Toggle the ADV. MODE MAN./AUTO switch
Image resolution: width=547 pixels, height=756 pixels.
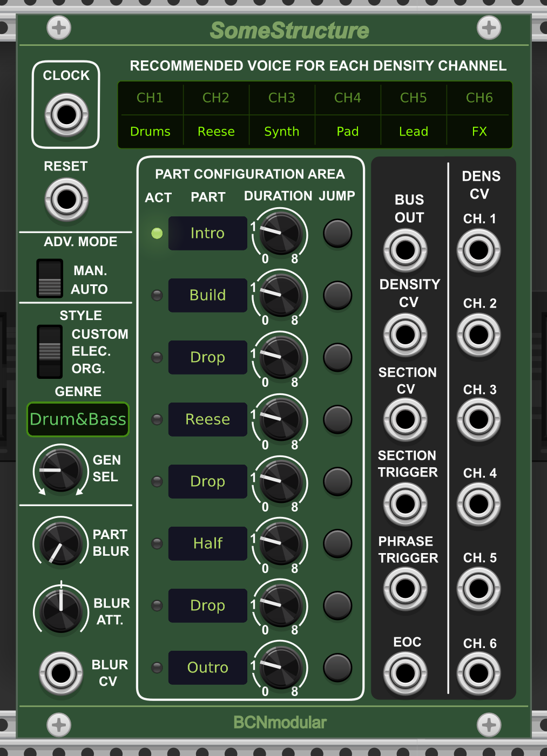click(x=50, y=278)
